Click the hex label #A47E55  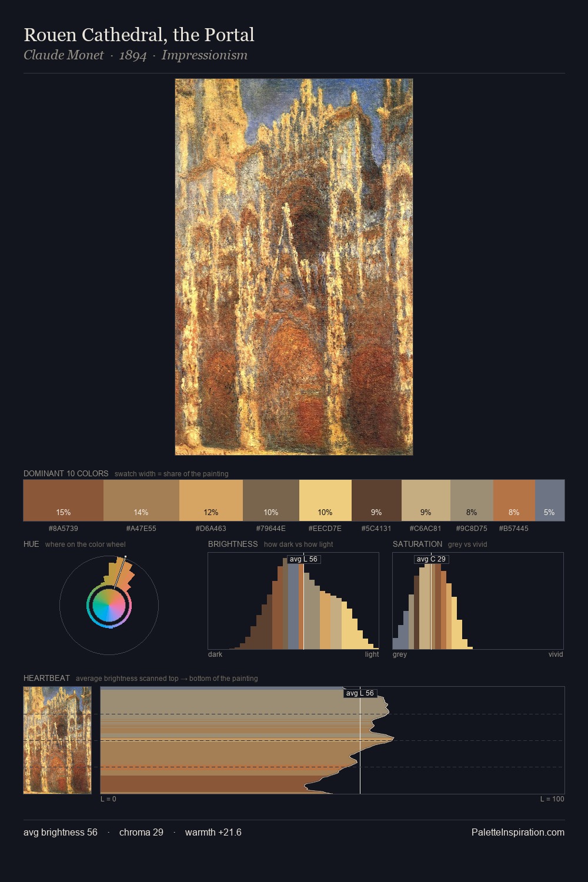point(141,529)
